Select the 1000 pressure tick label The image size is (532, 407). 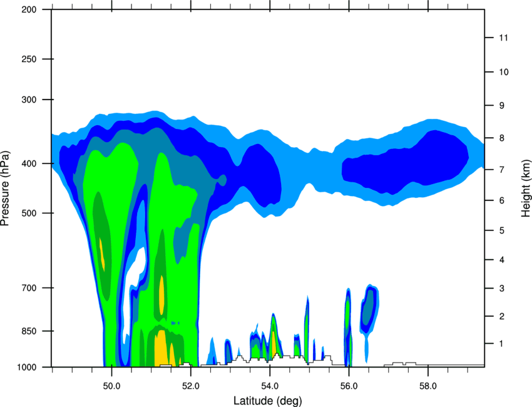tap(26, 368)
